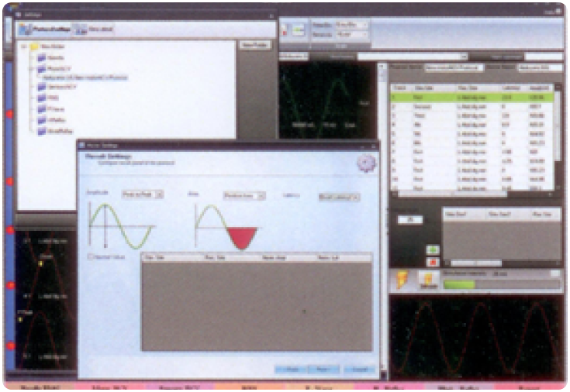Click the first text field above results table
The image size is (570, 392).
click(454, 67)
